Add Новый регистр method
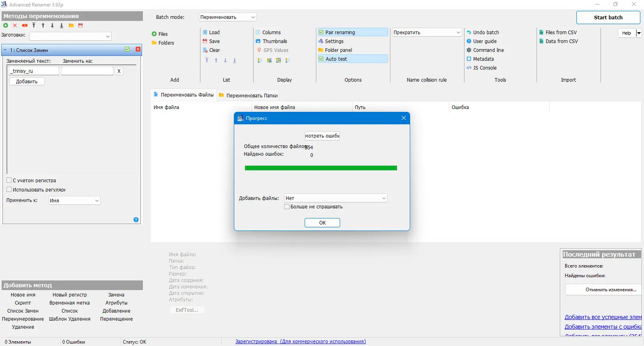This screenshot has width=644, height=346. click(x=70, y=295)
